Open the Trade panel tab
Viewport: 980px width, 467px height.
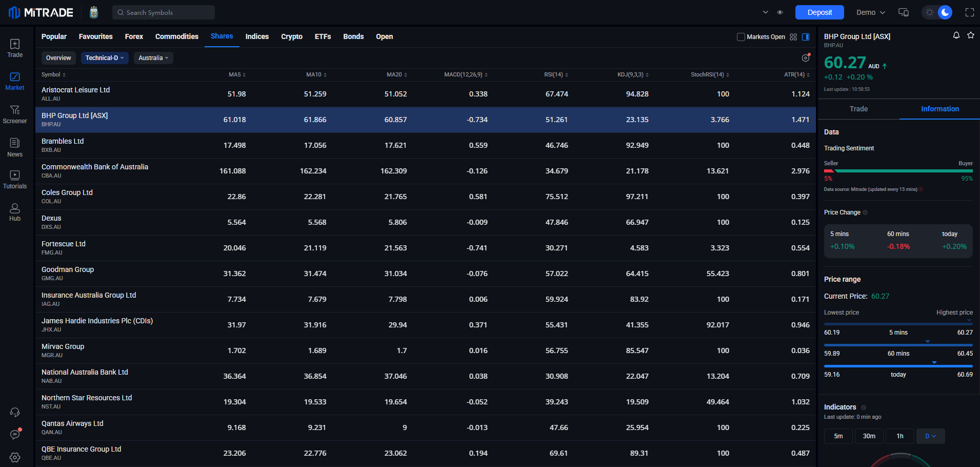858,109
